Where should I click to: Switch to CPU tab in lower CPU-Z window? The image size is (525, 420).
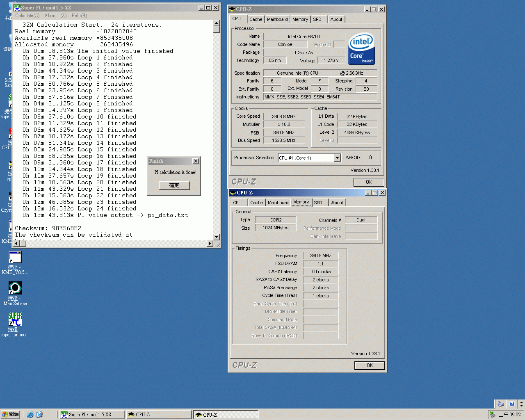pos(237,203)
